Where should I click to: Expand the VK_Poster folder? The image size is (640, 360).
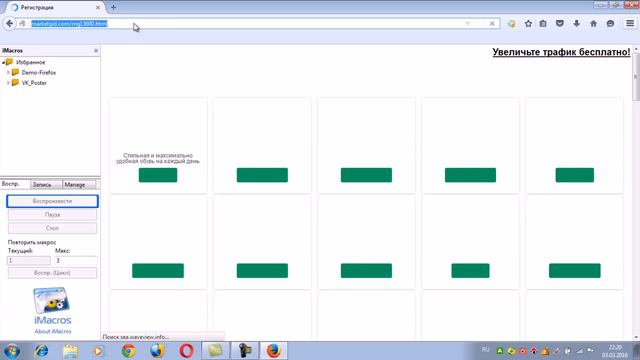click(8, 83)
